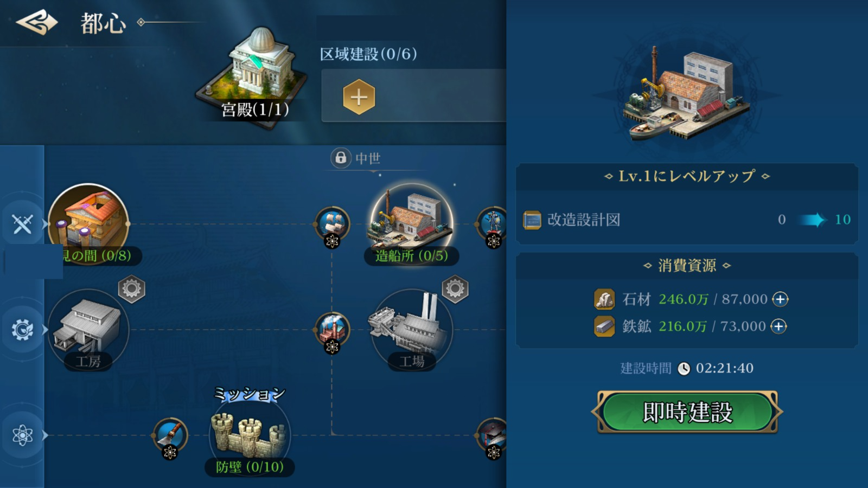Click the sailing ship technology node
868x488 pixels.
pyautogui.click(x=332, y=224)
